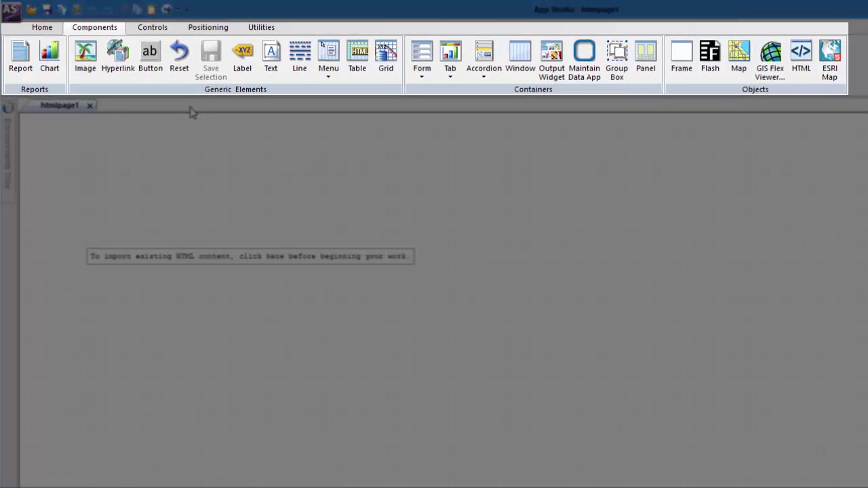Add a Maintain Data App container
The height and width of the screenshot is (488, 868).
pos(584,60)
